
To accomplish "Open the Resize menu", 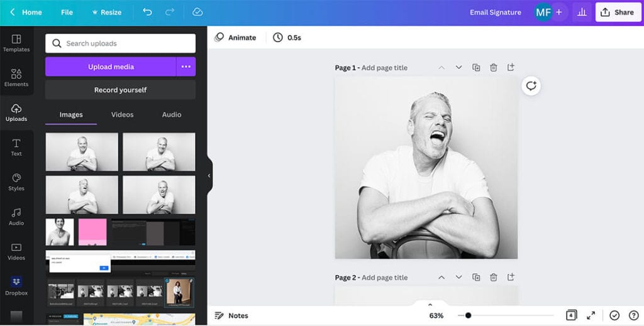I will (107, 13).
